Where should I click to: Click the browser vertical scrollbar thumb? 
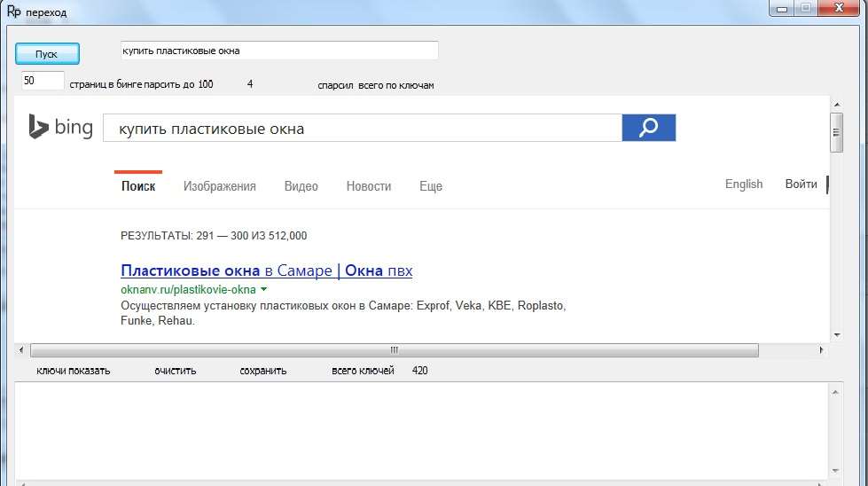837,132
